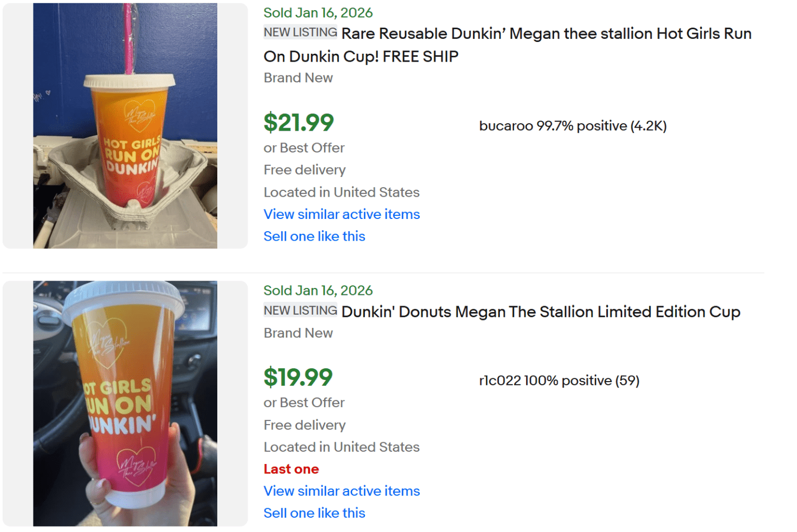
Task: Click View similar active items for the $19.99 cup
Action: (341, 491)
